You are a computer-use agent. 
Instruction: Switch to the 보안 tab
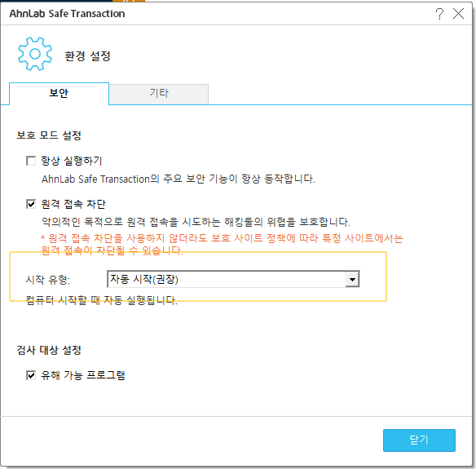59,93
